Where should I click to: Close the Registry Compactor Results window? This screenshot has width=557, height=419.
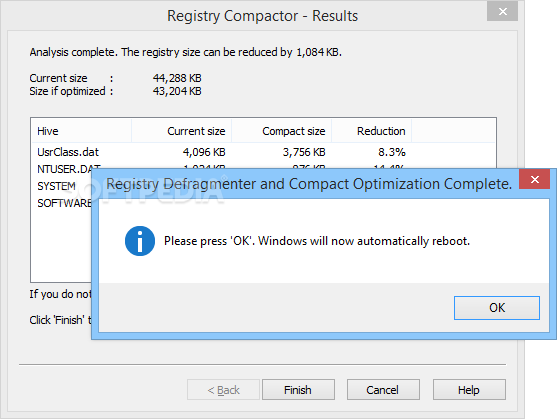pyautogui.click(x=502, y=12)
